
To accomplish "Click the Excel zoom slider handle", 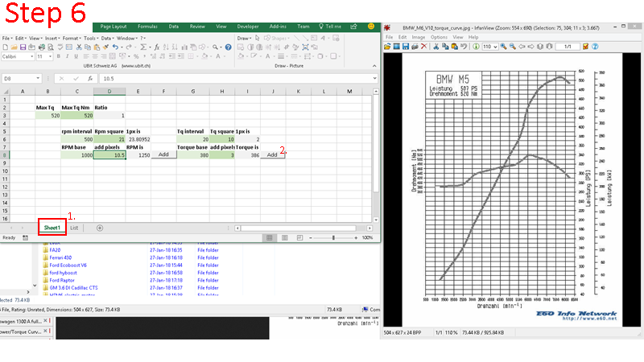I will [x=333, y=237].
